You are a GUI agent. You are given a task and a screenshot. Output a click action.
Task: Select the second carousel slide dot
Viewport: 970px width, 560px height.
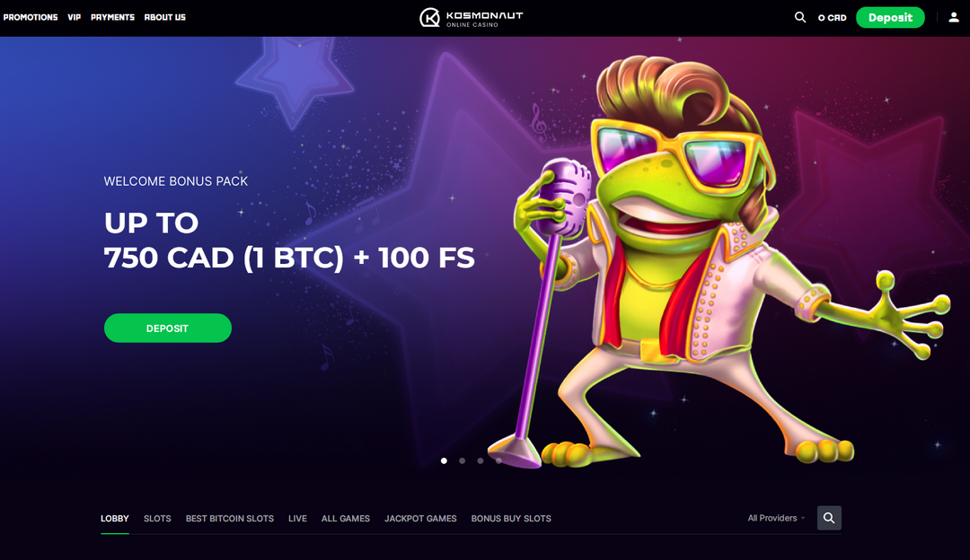click(x=463, y=460)
